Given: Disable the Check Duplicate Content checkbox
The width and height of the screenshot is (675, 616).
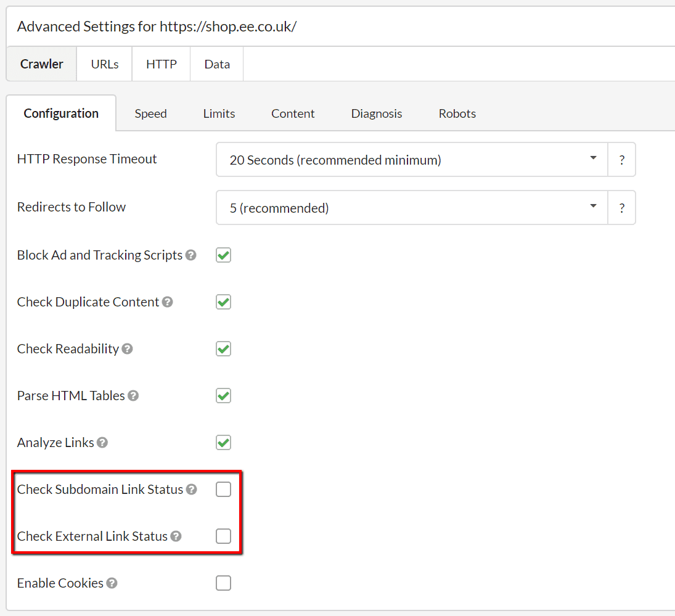Looking at the screenshot, I should click(223, 302).
